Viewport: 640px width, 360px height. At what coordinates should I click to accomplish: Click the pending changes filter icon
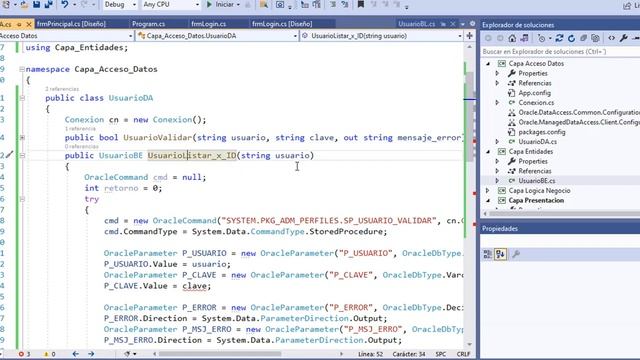coord(542,38)
